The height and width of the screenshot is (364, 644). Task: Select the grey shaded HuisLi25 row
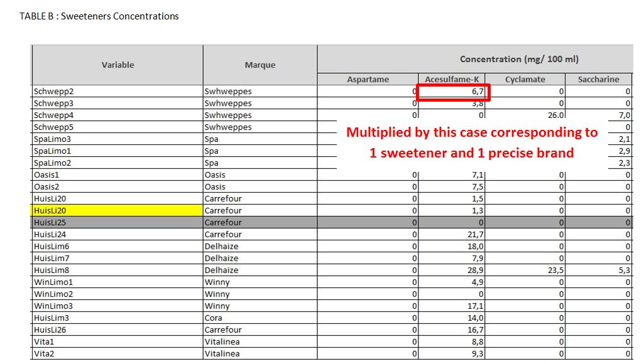(x=119, y=222)
